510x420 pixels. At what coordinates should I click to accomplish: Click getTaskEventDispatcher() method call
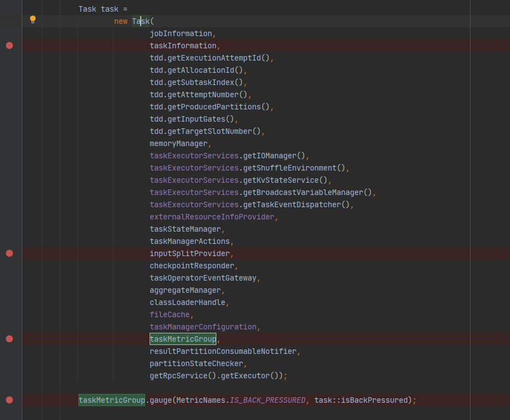tap(296, 204)
